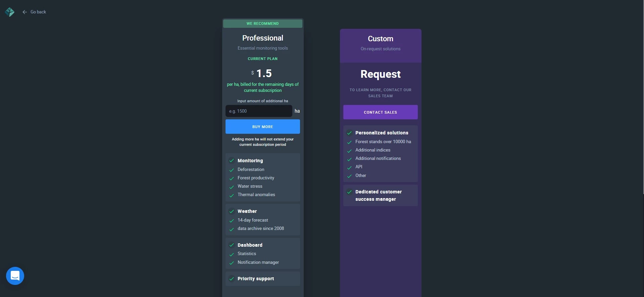Click the checkmark beside Weather heading
644x297 pixels.
tap(232, 211)
